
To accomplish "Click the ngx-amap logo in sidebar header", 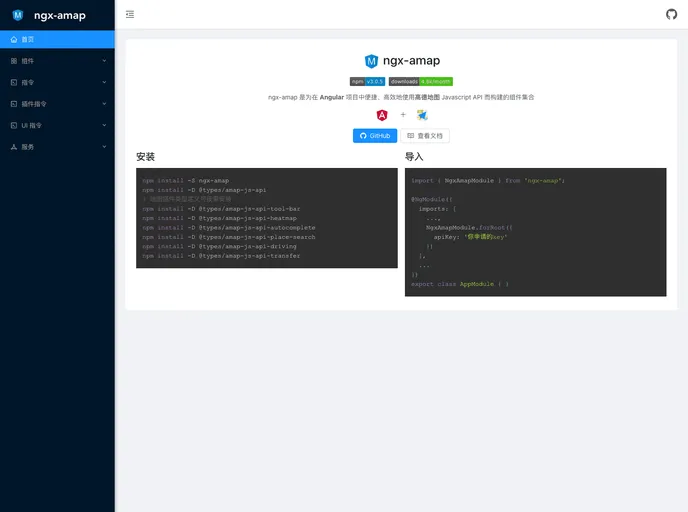I will click(x=18, y=15).
